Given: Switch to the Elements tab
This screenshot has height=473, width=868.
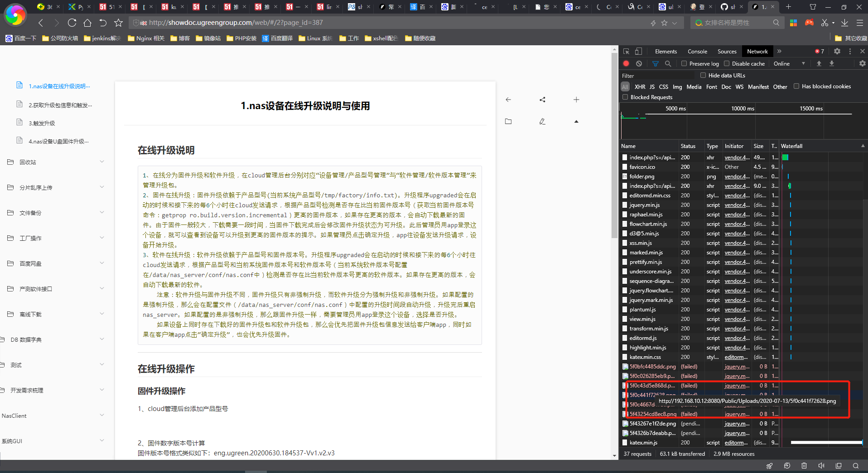Looking at the screenshot, I should pyautogui.click(x=665, y=51).
